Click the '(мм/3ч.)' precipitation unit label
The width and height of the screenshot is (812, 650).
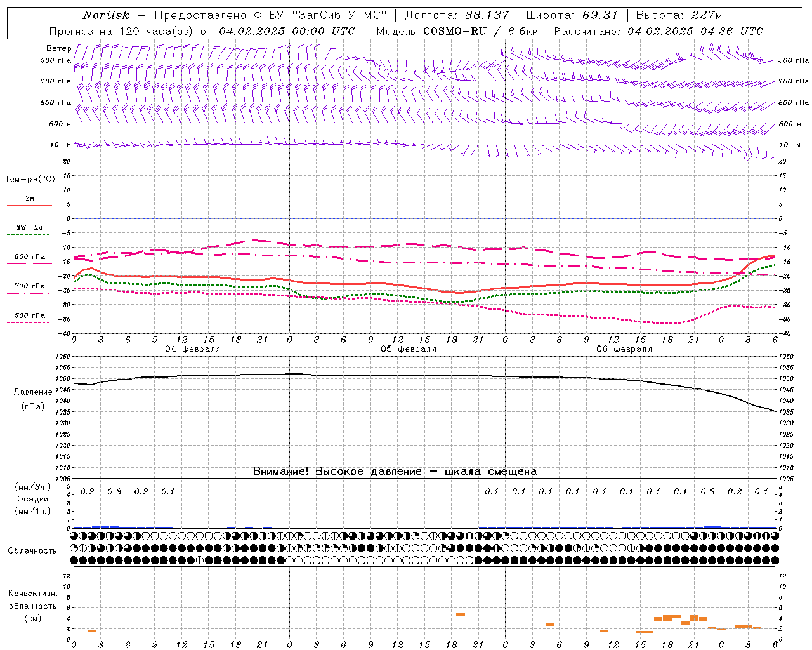point(33,487)
